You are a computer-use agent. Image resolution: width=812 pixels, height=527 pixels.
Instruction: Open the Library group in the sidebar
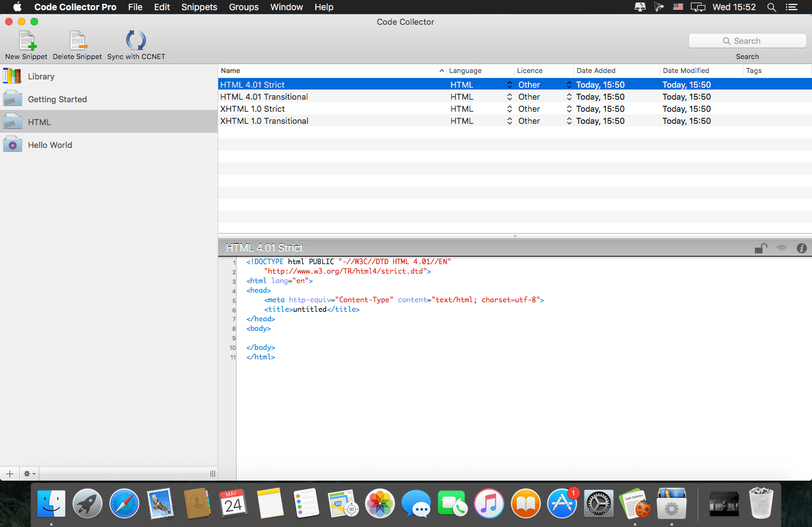[x=108, y=76]
